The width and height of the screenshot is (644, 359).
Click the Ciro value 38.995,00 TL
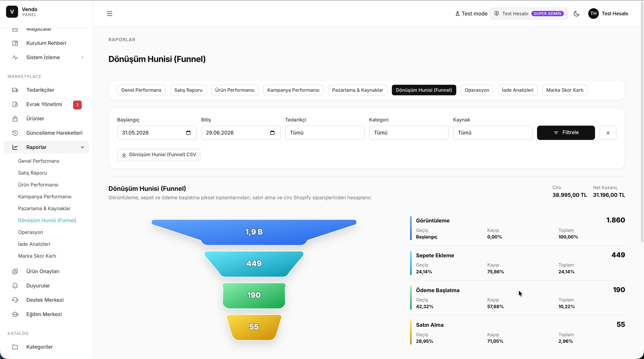tap(569, 195)
